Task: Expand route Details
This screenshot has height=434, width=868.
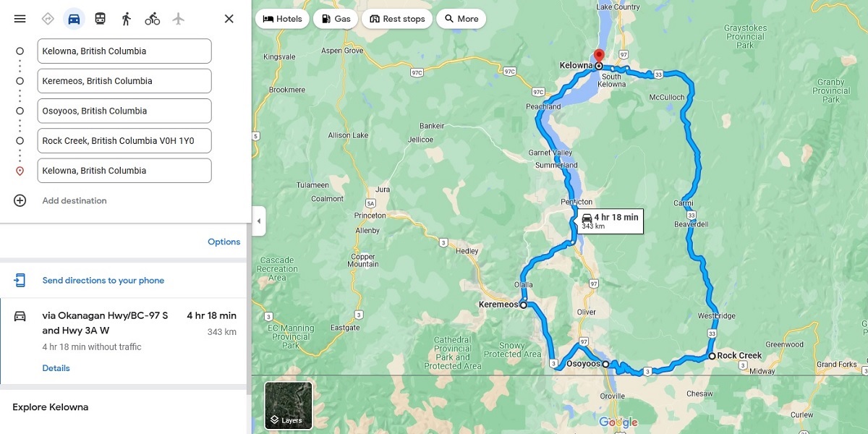Action: [x=56, y=368]
